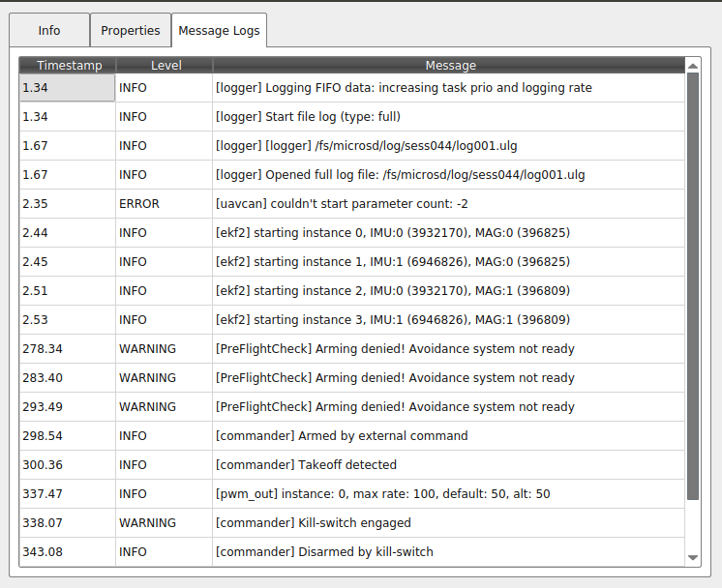The width and height of the screenshot is (722, 588).
Task: Click timestamp 293.49 cell
Action: (x=67, y=407)
